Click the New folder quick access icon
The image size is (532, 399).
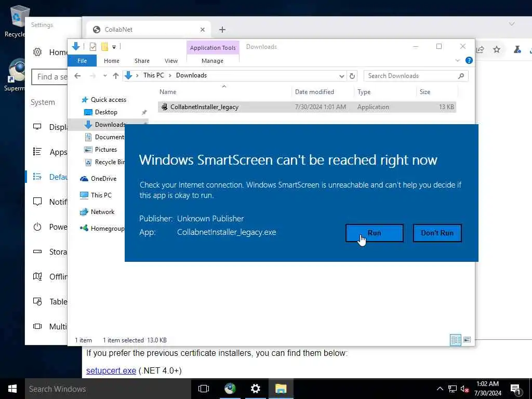104,47
